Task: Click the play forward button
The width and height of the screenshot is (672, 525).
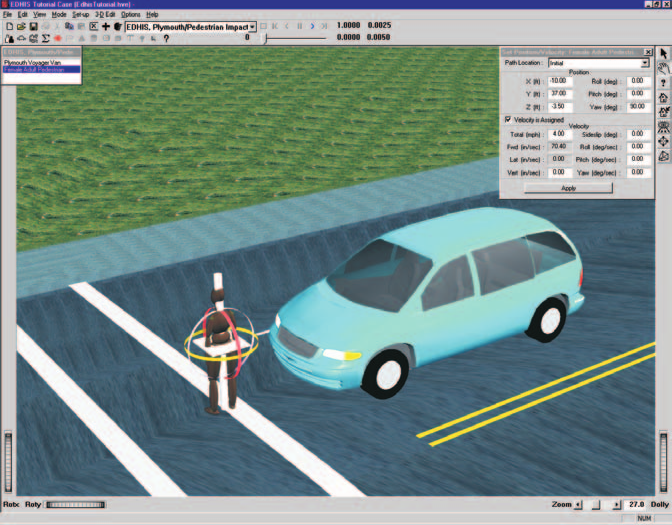Action: pyautogui.click(x=312, y=26)
